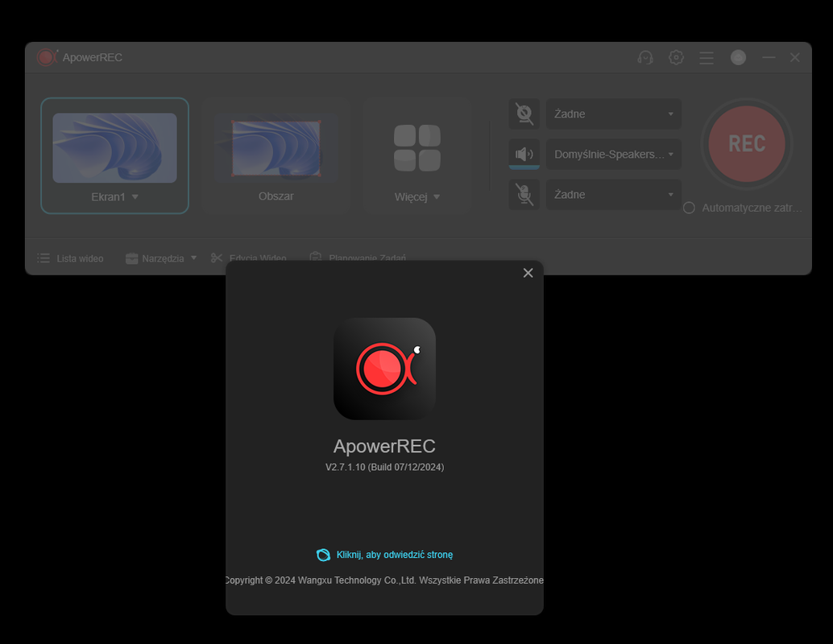
Task: Click the list icon next to Lista wideo
Action: click(x=44, y=258)
